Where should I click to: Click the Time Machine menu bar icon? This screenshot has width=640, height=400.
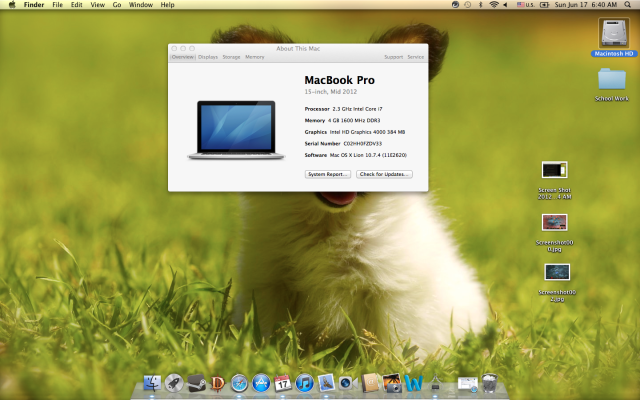tap(467, 5)
